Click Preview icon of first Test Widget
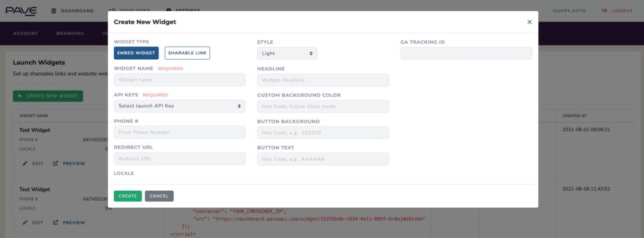 55,163
